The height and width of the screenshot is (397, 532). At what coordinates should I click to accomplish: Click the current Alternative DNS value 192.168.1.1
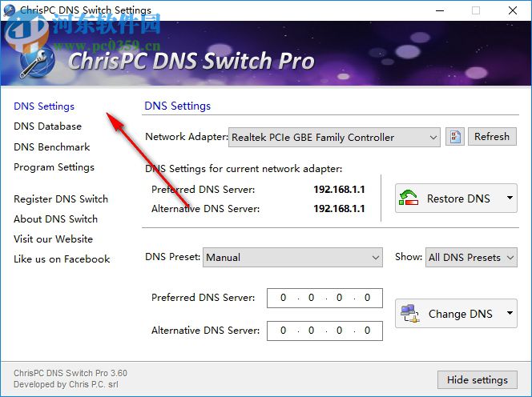click(x=339, y=208)
